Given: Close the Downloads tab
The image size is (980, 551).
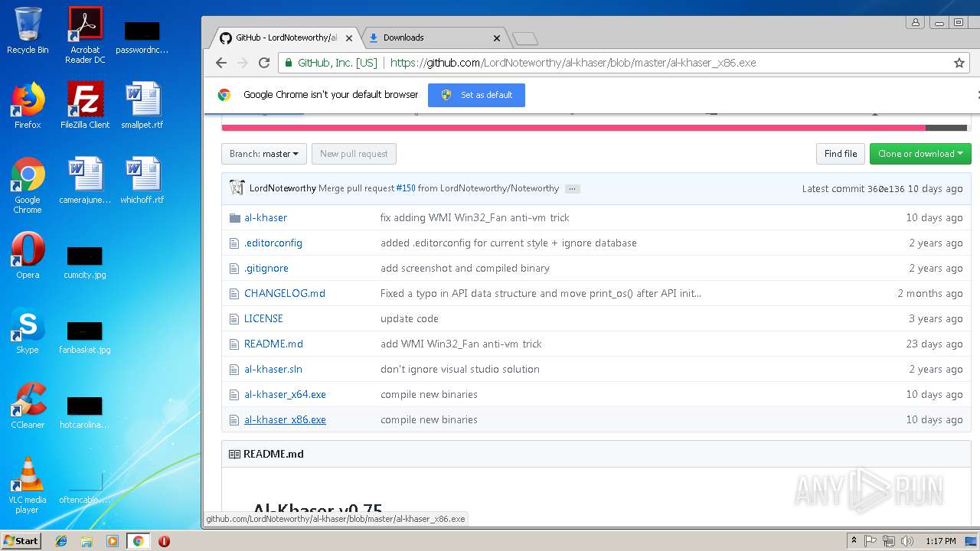Looking at the screenshot, I should tap(497, 37).
